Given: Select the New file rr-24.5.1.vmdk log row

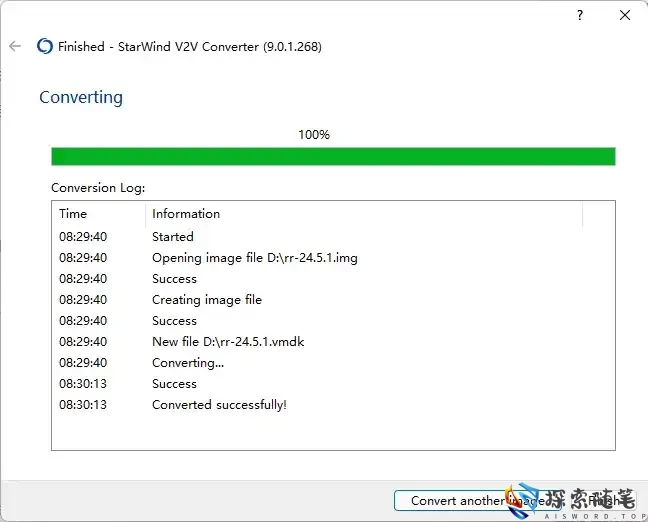Looking at the screenshot, I should tap(228, 342).
